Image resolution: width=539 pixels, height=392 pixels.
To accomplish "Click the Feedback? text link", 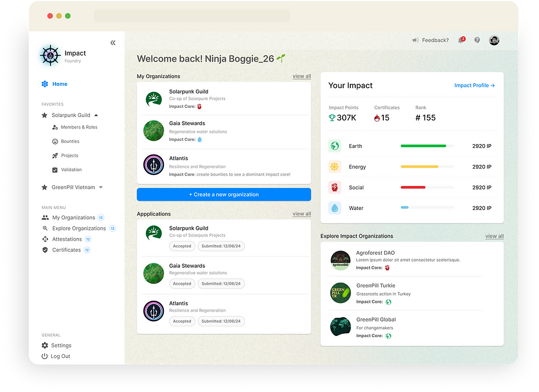I will [435, 40].
